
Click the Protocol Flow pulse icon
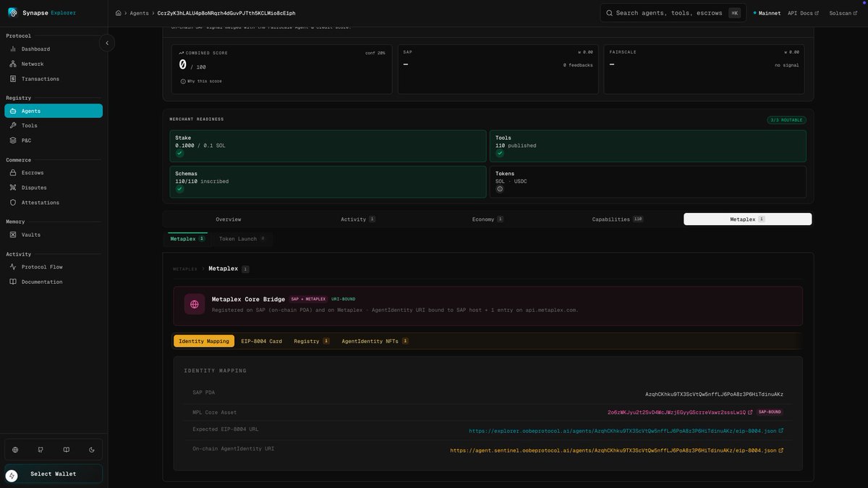pyautogui.click(x=13, y=266)
